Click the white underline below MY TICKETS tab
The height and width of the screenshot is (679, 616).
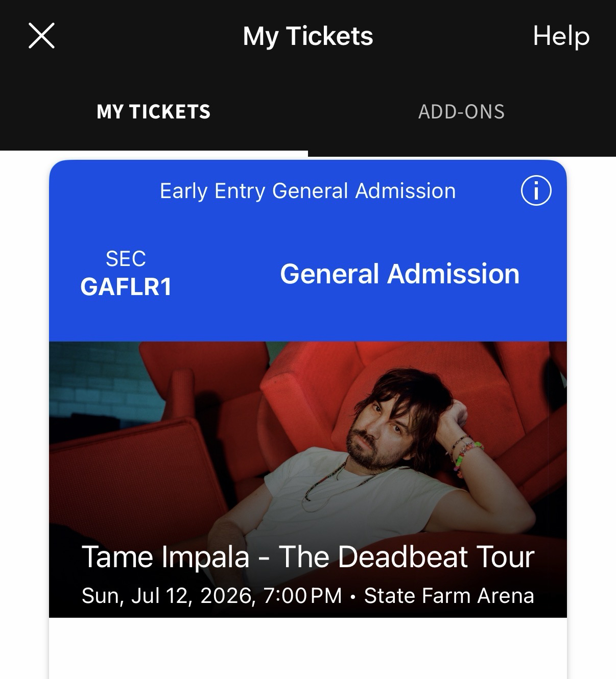point(153,153)
